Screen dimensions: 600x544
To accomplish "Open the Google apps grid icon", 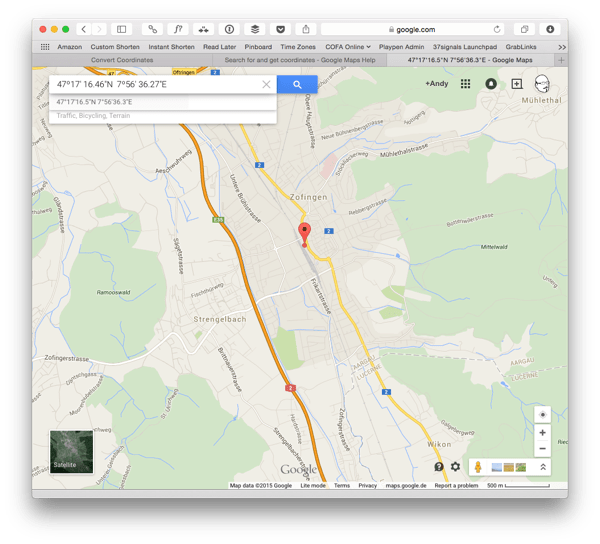I will coord(465,84).
